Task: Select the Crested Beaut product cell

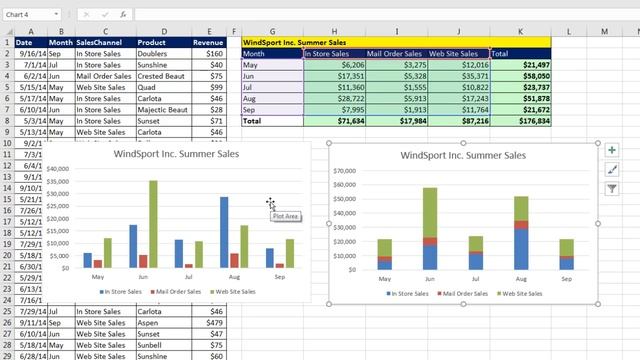Action: point(164,76)
